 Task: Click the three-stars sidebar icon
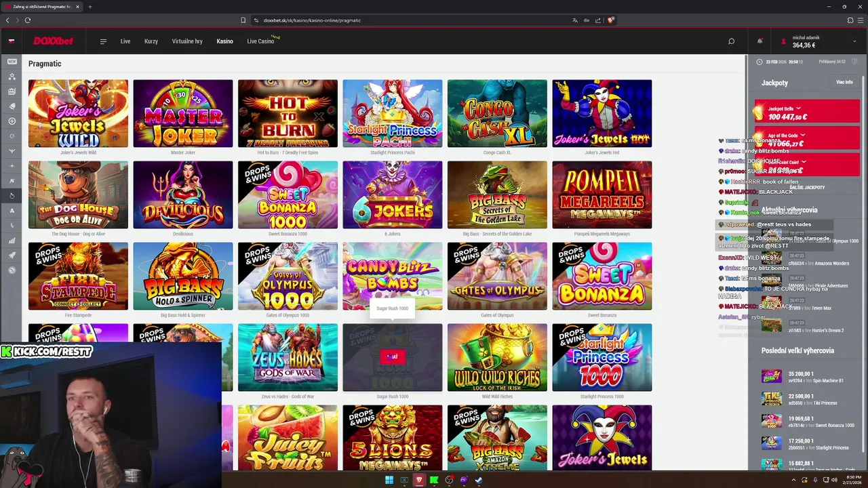(12, 77)
